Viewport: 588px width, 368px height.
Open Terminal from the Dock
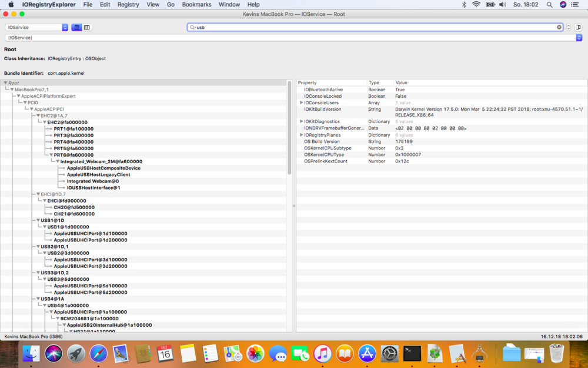coord(412,353)
